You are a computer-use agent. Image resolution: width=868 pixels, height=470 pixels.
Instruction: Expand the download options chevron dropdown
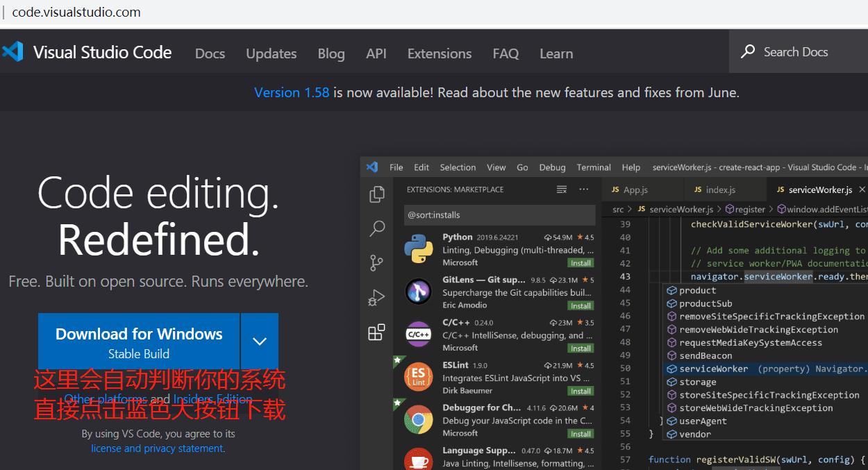click(260, 341)
